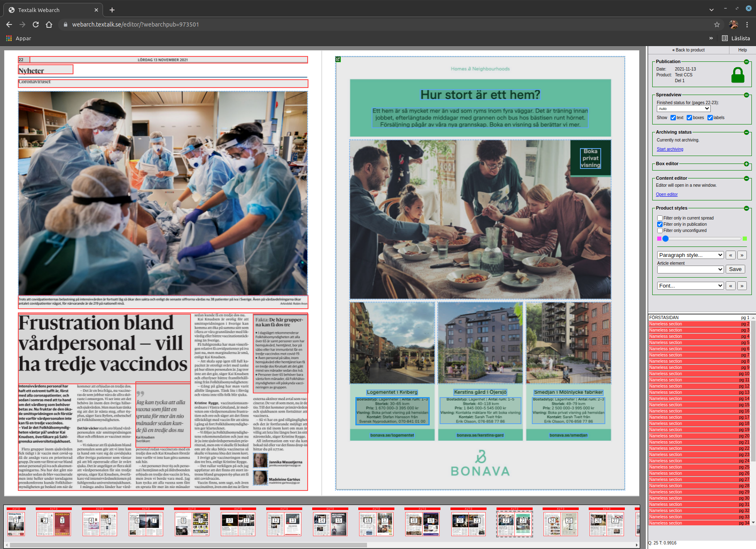Select FÖRSTASIDAN pg 1 in page list
The height and width of the screenshot is (549, 756).
click(x=699, y=318)
